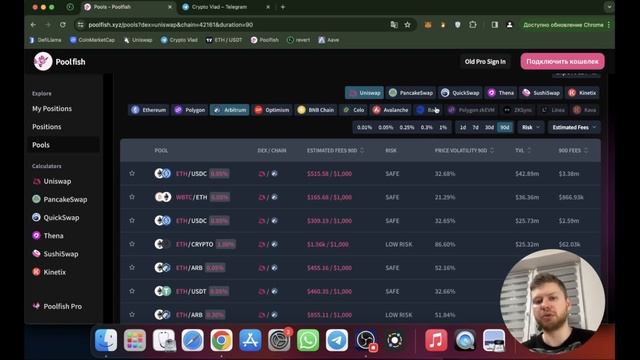Select 0.05% fee tier filter
This screenshot has height=360, width=640.
point(386,127)
